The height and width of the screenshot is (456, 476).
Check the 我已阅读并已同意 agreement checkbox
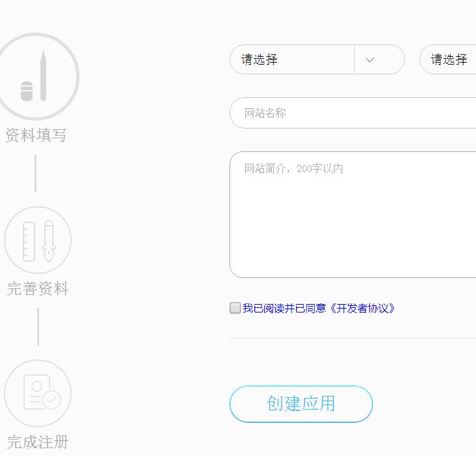(x=235, y=308)
